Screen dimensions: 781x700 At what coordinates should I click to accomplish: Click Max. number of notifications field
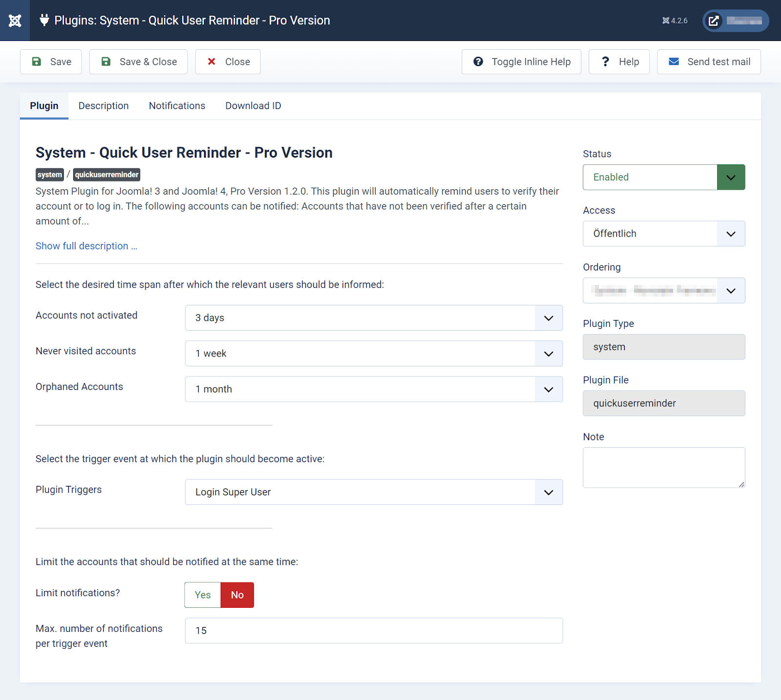(x=374, y=630)
